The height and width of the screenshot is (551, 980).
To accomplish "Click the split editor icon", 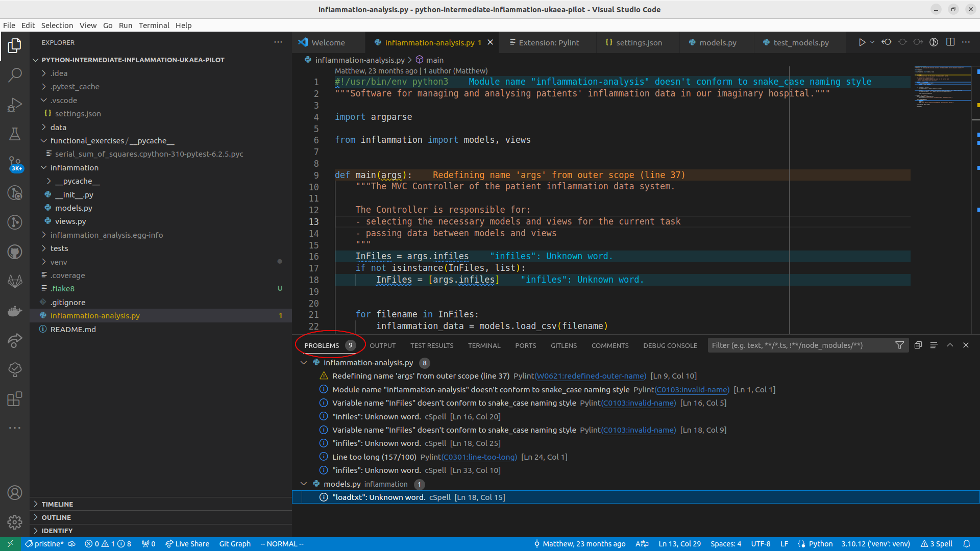I will click(x=951, y=42).
